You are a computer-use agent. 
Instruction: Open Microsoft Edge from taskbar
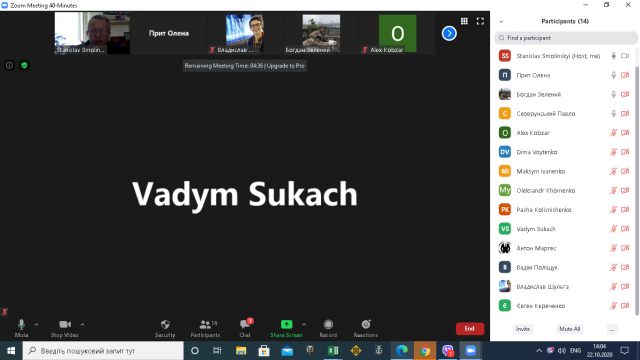(402, 351)
